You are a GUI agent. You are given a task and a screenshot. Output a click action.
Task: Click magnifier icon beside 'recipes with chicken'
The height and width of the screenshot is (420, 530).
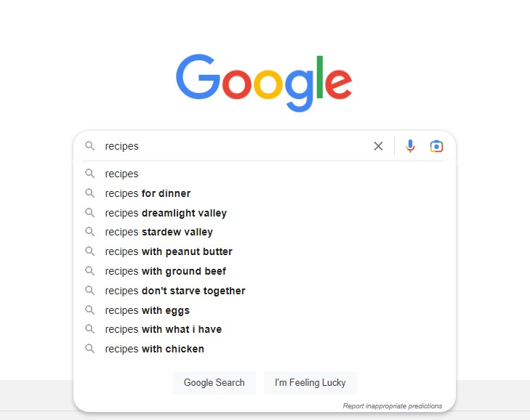click(x=90, y=349)
